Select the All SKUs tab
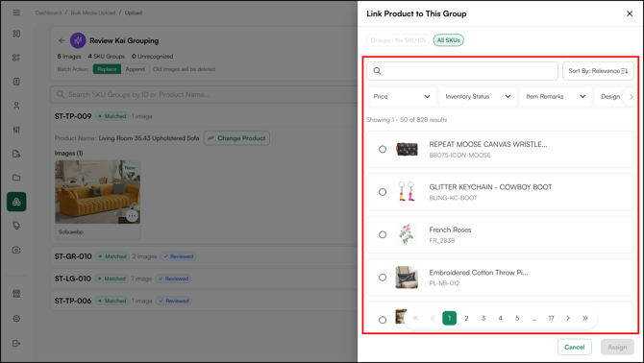This screenshot has width=644, height=363. point(448,40)
